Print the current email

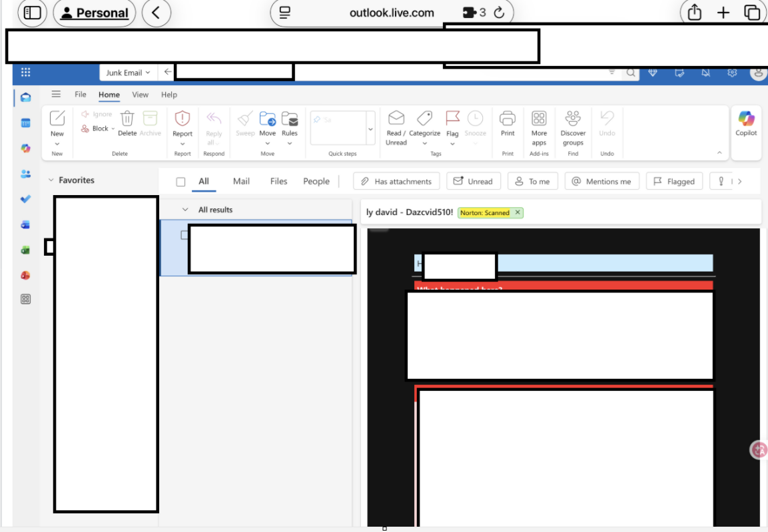tap(508, 123)
